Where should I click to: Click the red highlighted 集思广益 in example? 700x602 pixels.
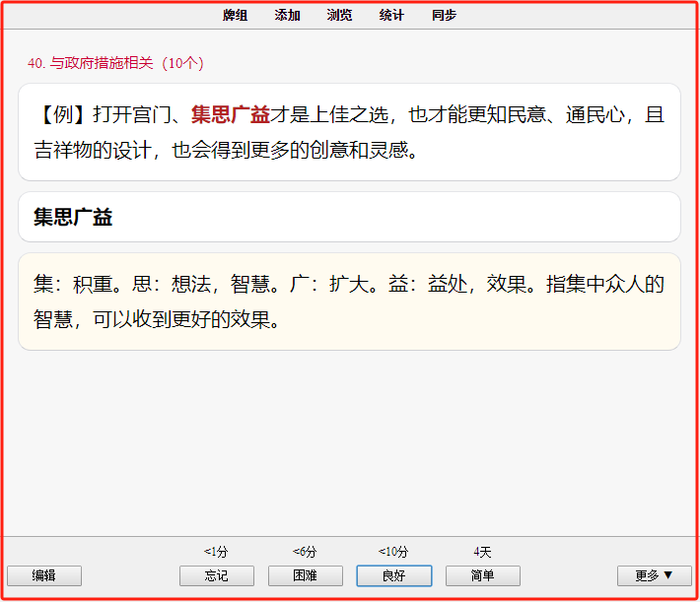pos(231,114)
